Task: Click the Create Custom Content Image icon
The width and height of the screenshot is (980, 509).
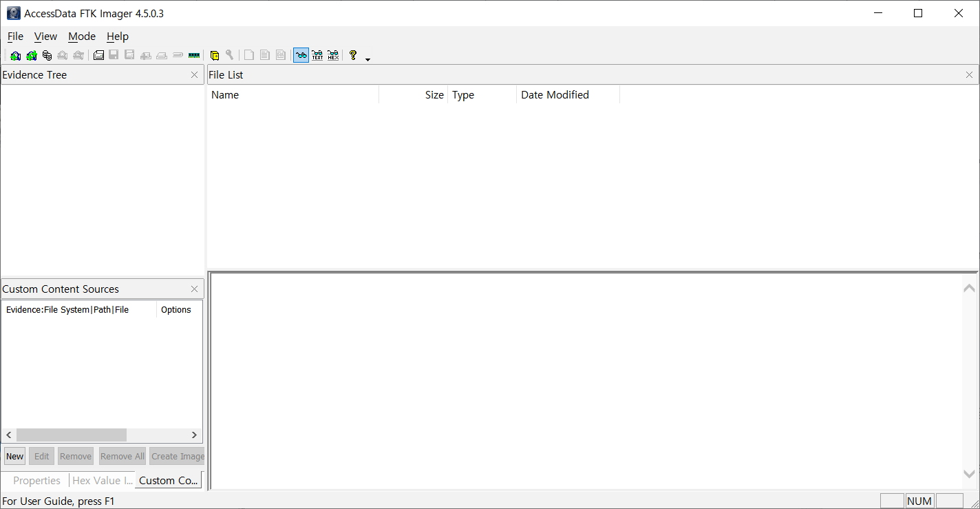Action: tap(162, 56)
